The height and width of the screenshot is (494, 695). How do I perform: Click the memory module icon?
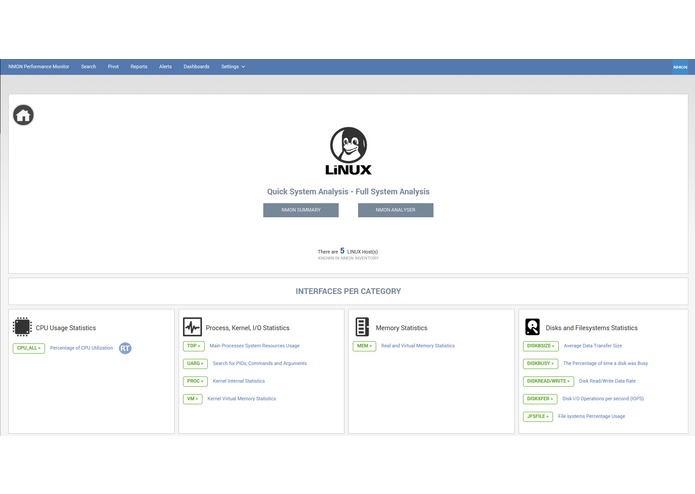(x=362, y=327)
